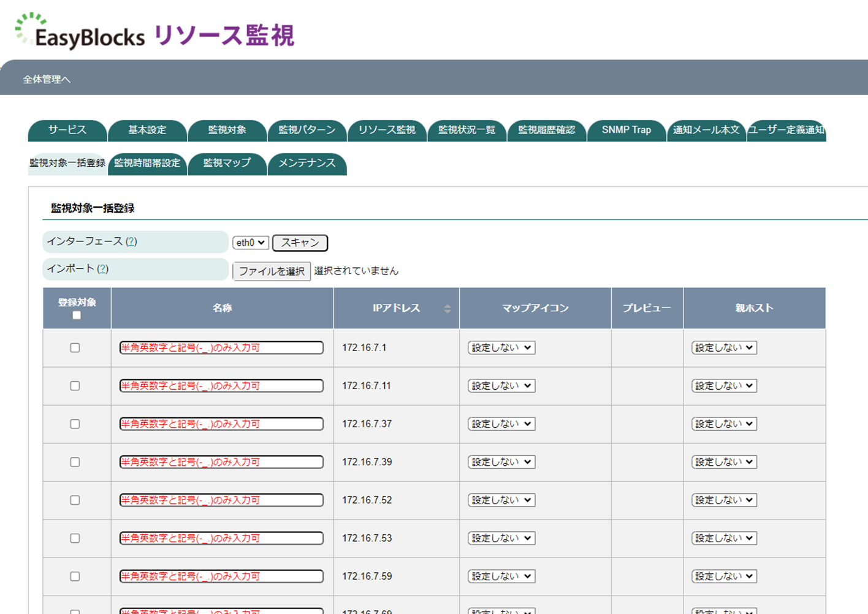Image resolution: width=868 pixels, height=614 pixels.
Task: Go to the 監視パターン tab
Action: pyautogui.click(x=307, y=131)
